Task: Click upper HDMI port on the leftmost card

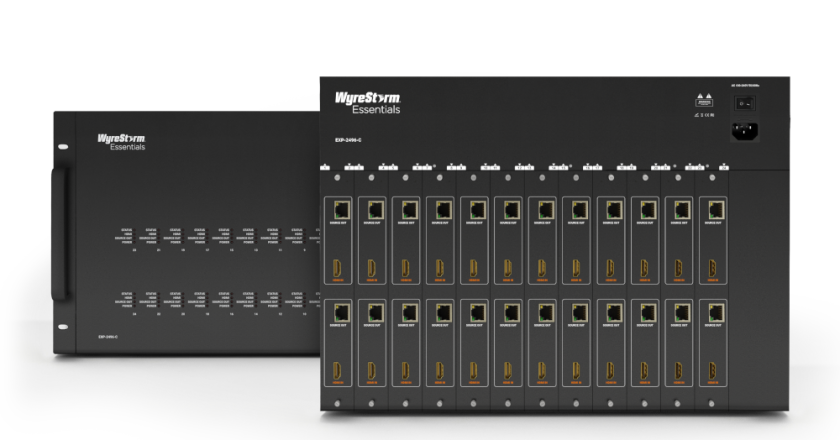Action: (x=338, y=268)
